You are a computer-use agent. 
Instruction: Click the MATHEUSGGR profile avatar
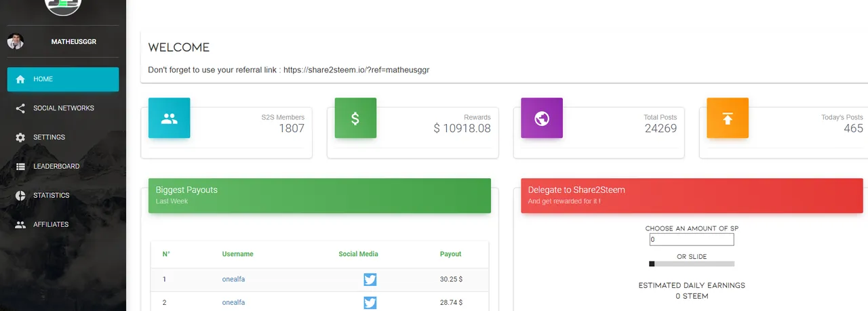(15, 41)
